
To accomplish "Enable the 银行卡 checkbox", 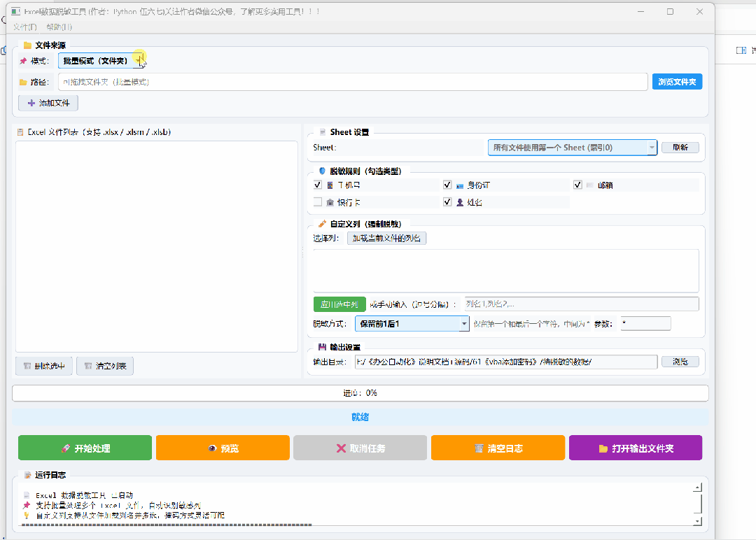I will tap(318, 202).
